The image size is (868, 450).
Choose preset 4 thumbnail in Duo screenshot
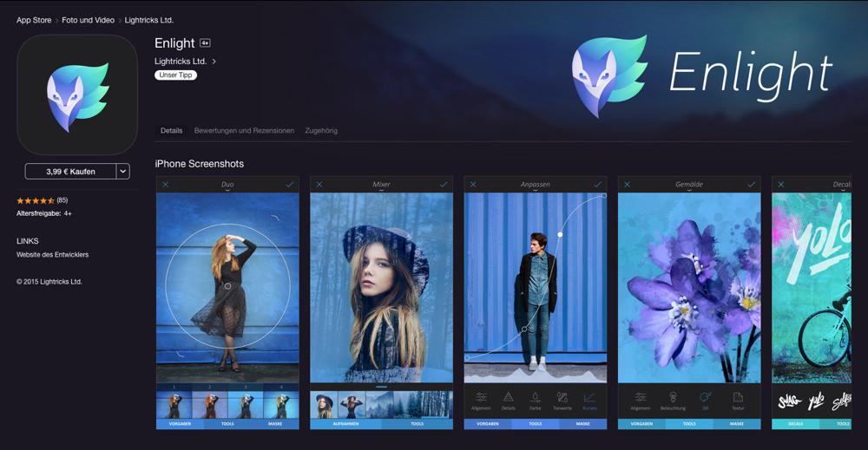281,405
